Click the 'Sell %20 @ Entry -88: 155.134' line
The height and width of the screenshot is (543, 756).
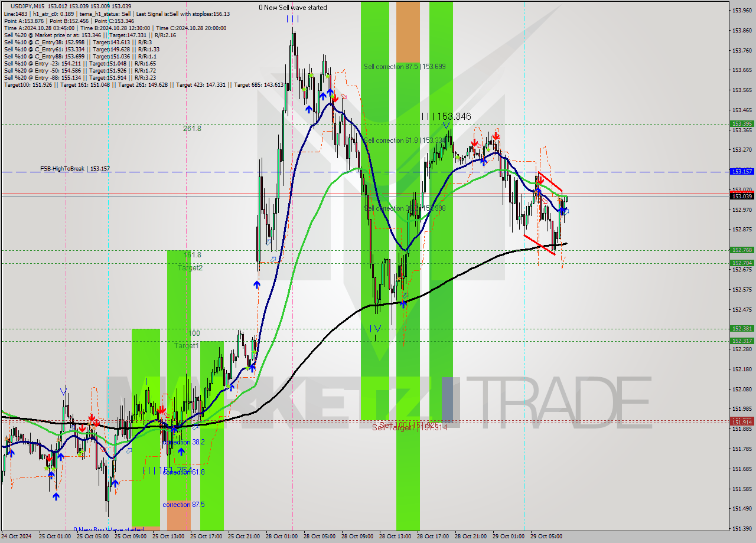click(x=80, y=77)
